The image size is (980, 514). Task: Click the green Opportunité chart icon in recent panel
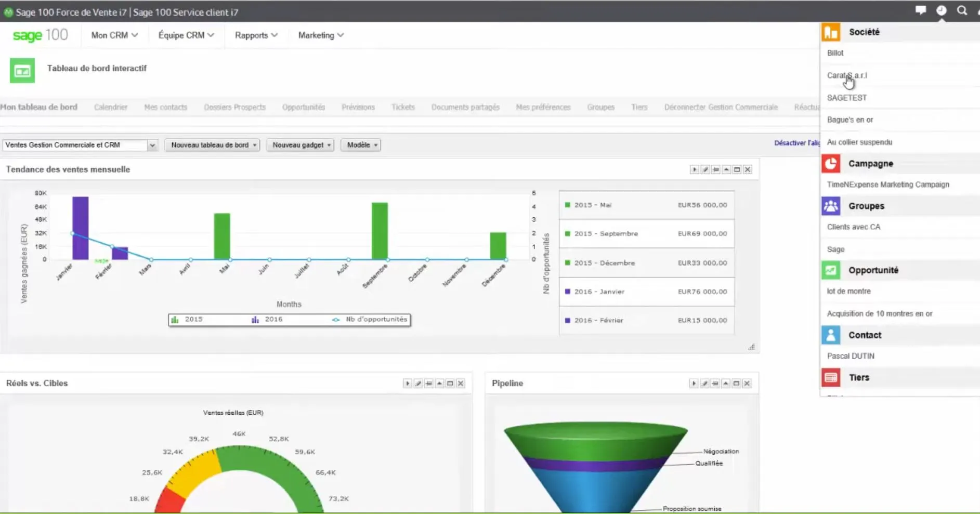[x=831, y=270]
